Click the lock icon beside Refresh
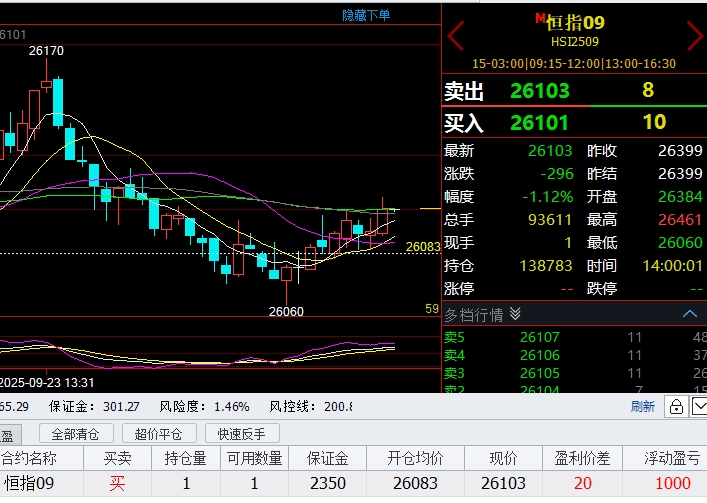Screen dimensions: 707x503 [x=676, y=407]
